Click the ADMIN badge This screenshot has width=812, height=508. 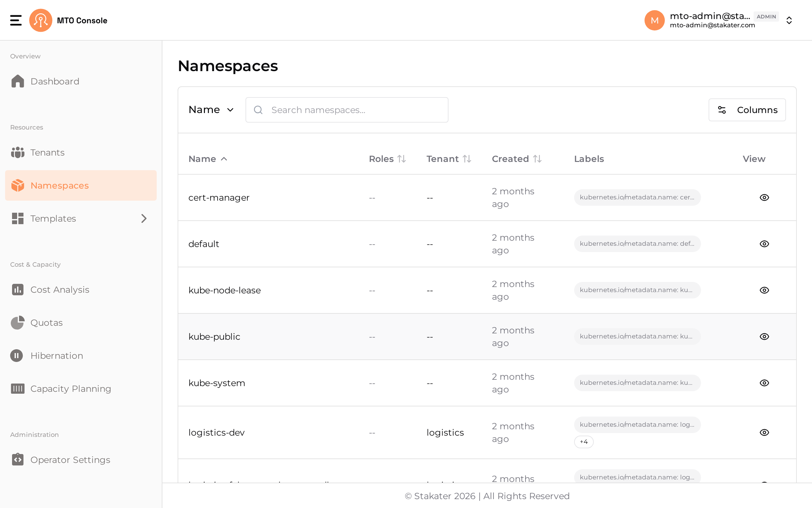point(766,17)
